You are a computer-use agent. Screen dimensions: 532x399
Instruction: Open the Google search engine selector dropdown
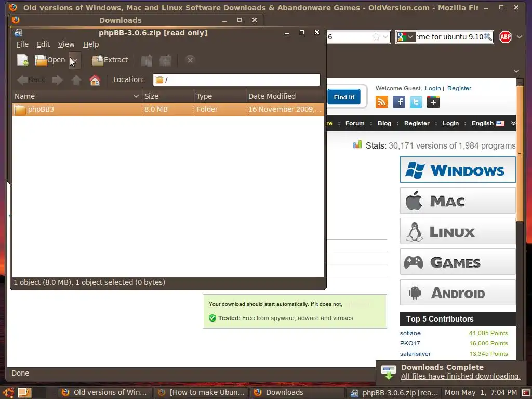(x=406, y=37)
